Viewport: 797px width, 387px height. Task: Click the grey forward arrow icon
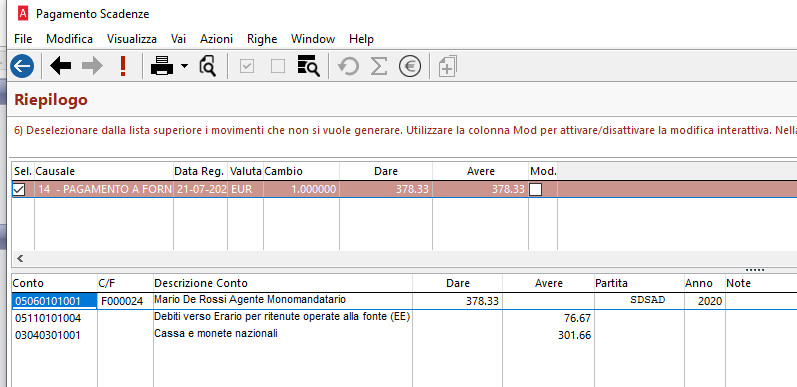[x=92, y=66]
